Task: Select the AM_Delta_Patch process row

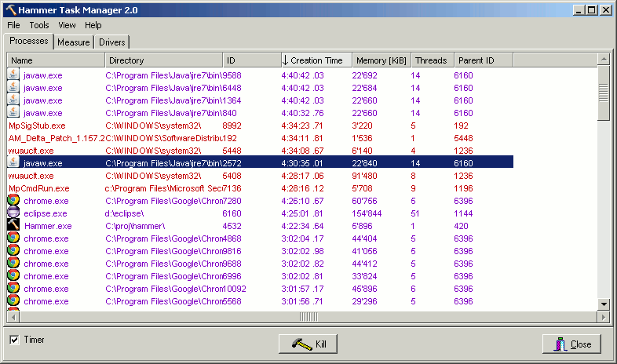Action: (x=260, y=138)
